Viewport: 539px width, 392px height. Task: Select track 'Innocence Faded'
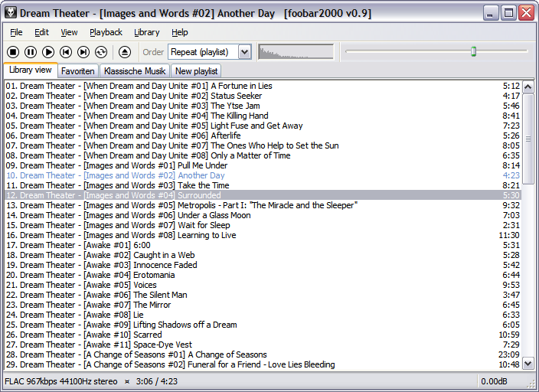[263, 265]
